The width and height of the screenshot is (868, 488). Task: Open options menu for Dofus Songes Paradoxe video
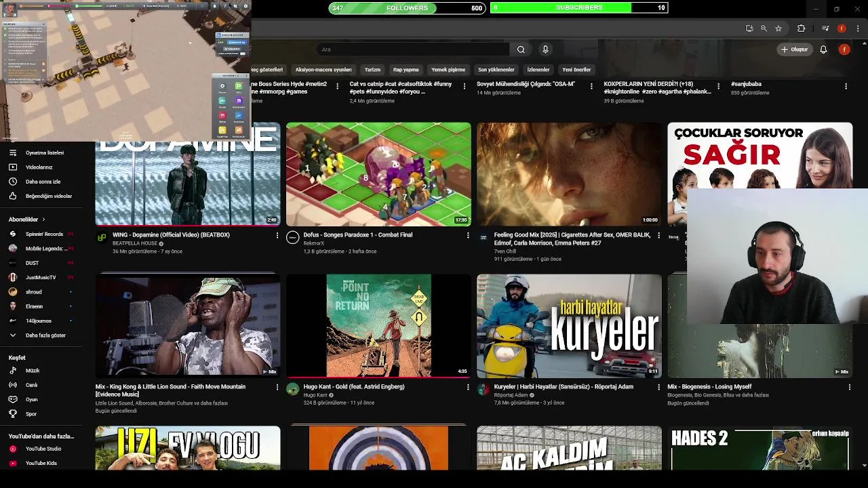[467, 235]
